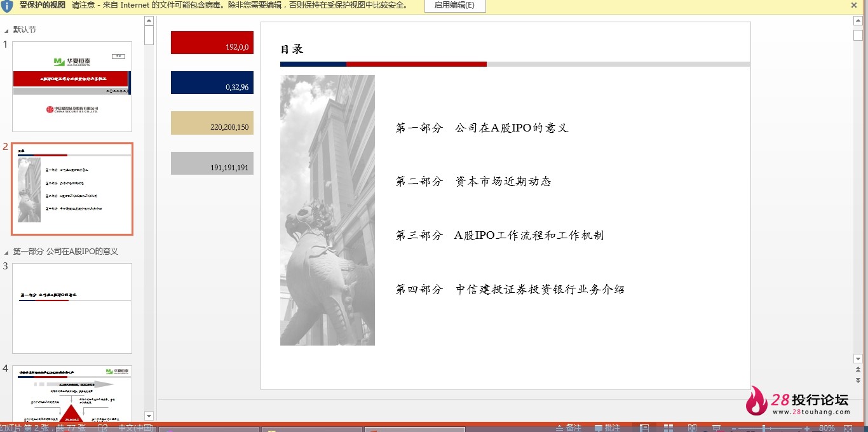
Task: Click the spell check icon in status bar
Action: [x=102, y=428]
